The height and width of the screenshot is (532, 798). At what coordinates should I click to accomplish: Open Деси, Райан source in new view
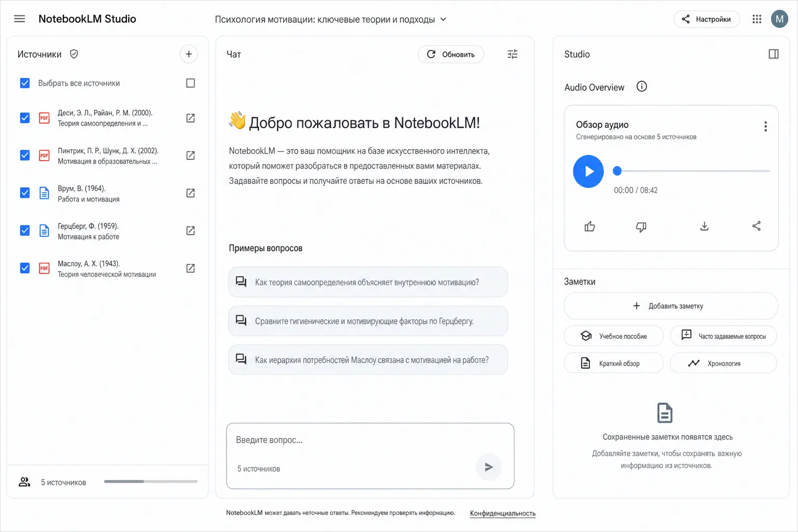coord(191,118)
